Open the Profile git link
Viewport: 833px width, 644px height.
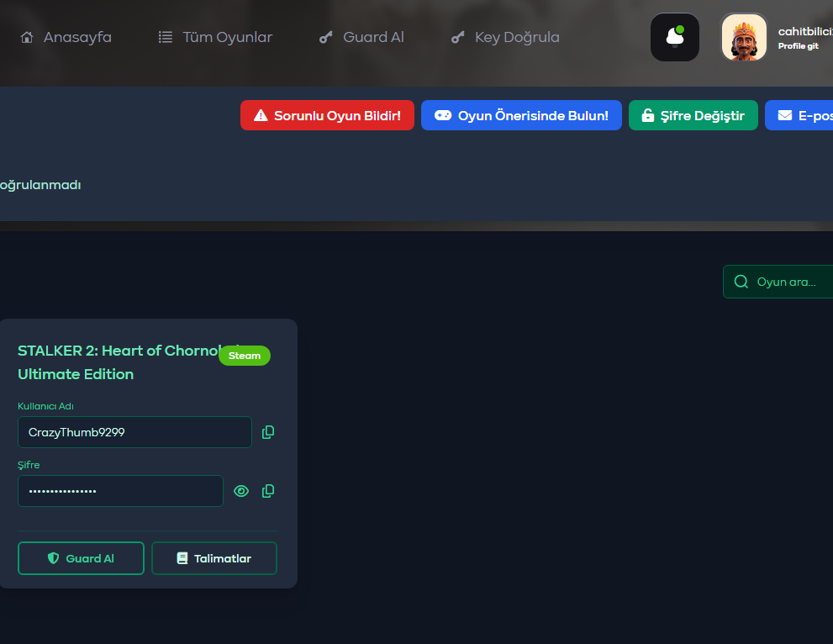point(798,46)
